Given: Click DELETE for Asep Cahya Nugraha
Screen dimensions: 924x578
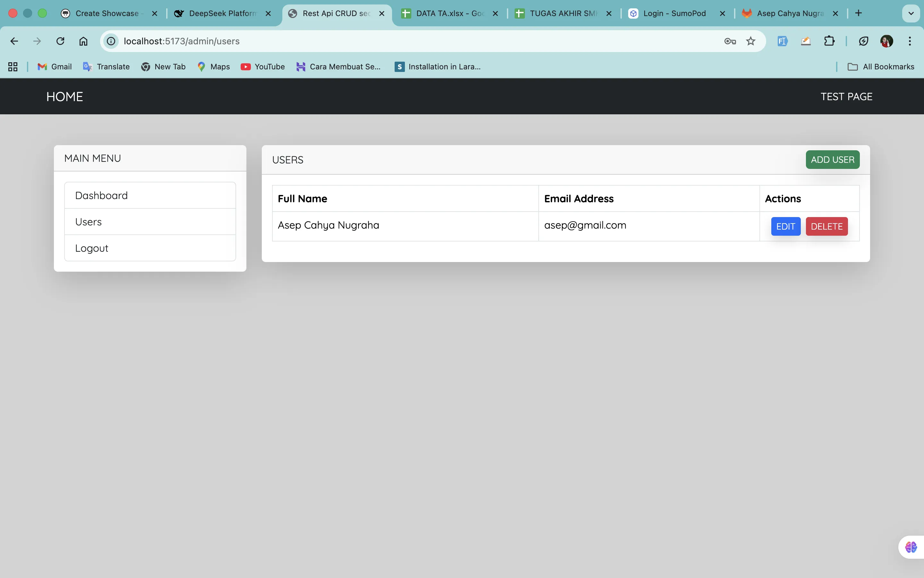Looking at the screenshot, I should (827, 226).
